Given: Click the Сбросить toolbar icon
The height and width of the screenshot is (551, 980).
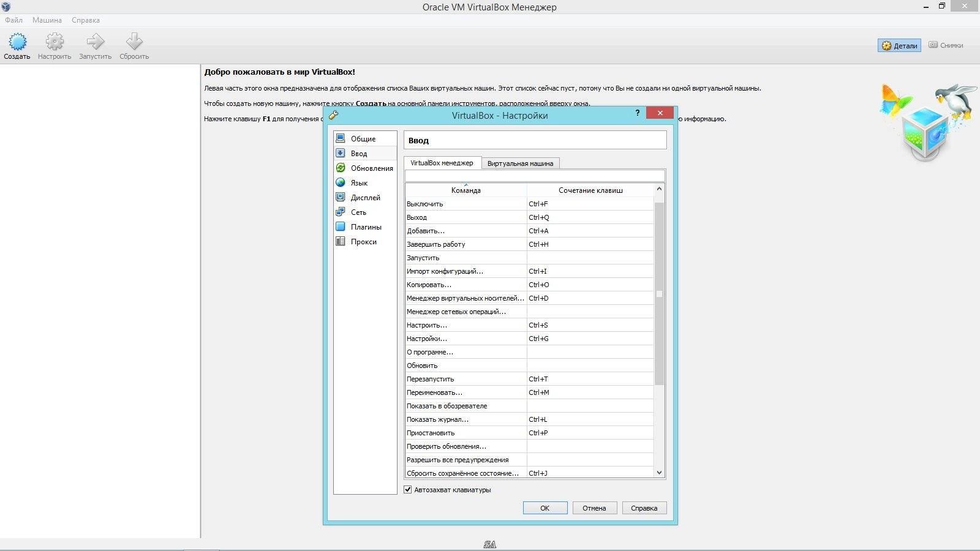Looking at the screenshot, I should [x=134, y=42].
